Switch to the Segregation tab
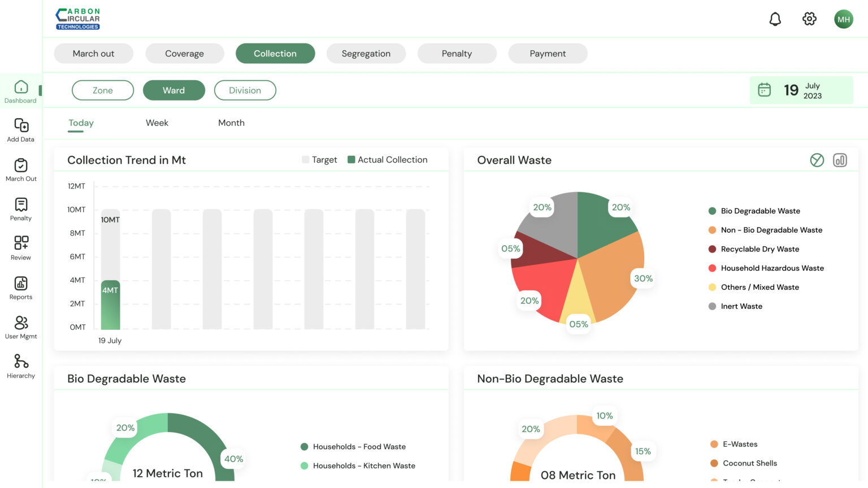Image resolution: width=868 pixels, height=488 pixels. [366, 54]
